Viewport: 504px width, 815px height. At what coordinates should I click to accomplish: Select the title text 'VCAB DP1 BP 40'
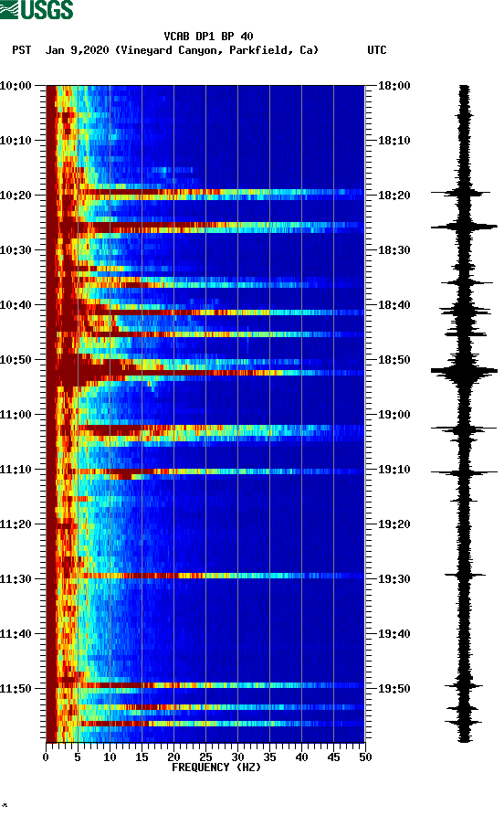click(208, 37)
